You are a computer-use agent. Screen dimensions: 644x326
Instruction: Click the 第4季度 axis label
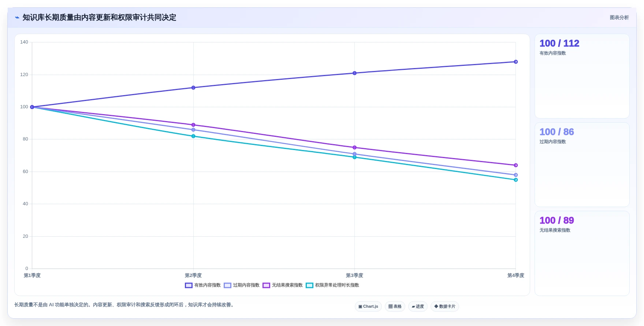[515, 276]
